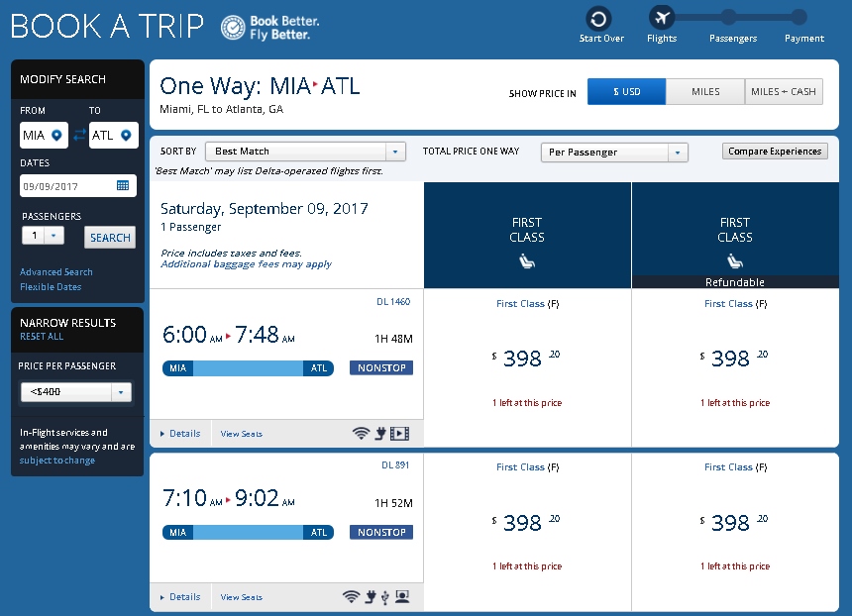Click the Wi-Fi amenity icon for flight DL 1460
This screenshot has width=852, height=616.
[x=361, y=433]
